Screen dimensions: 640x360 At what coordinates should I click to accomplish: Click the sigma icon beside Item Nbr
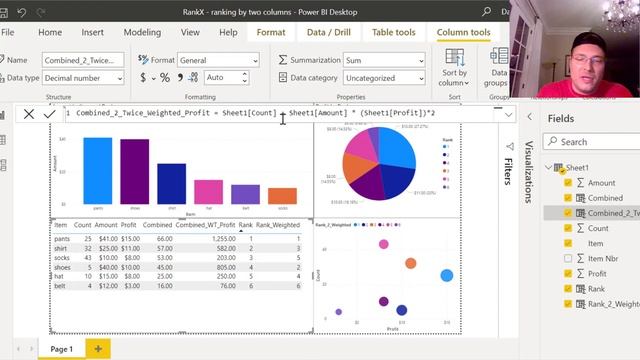[x=580, y=258]
